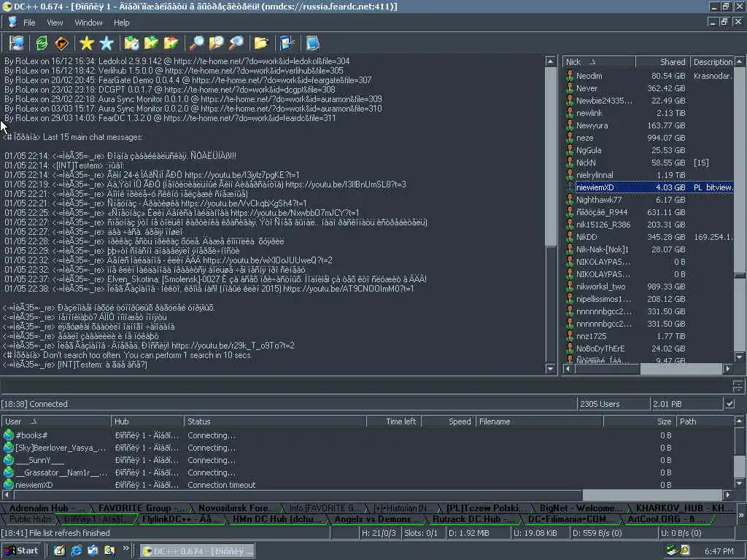Click the first quick launch icon after Start
The height and width of the screenshot is (560, 747).
59,551
